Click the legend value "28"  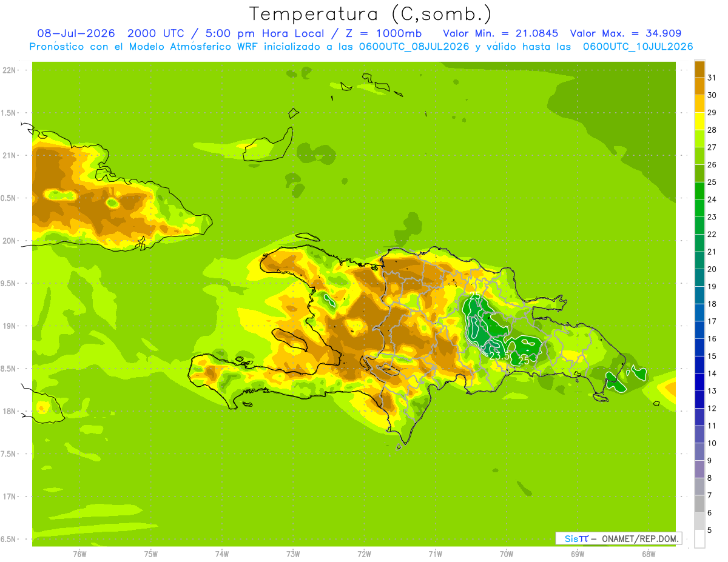coord(712,130)
